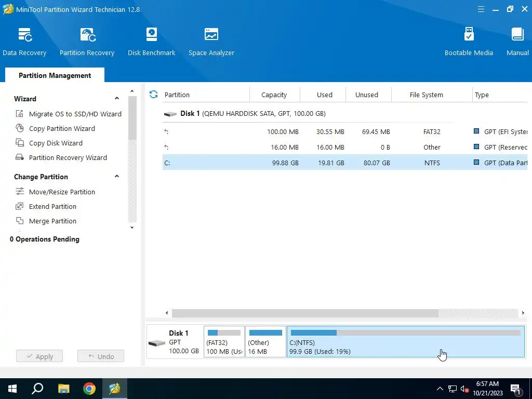Sort by the Capacity column header

tap(274, 95)
